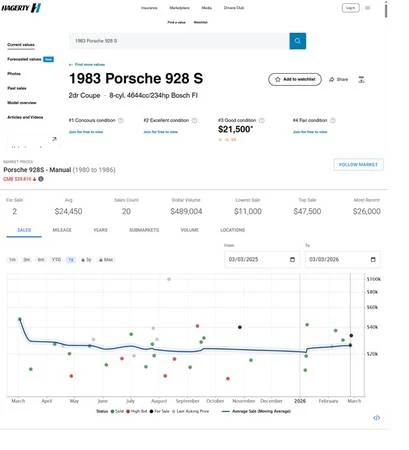Click Find a value in the sub-navigation
Image resolution: width=409 pixels, height=450 pixels.
point(176,22)
